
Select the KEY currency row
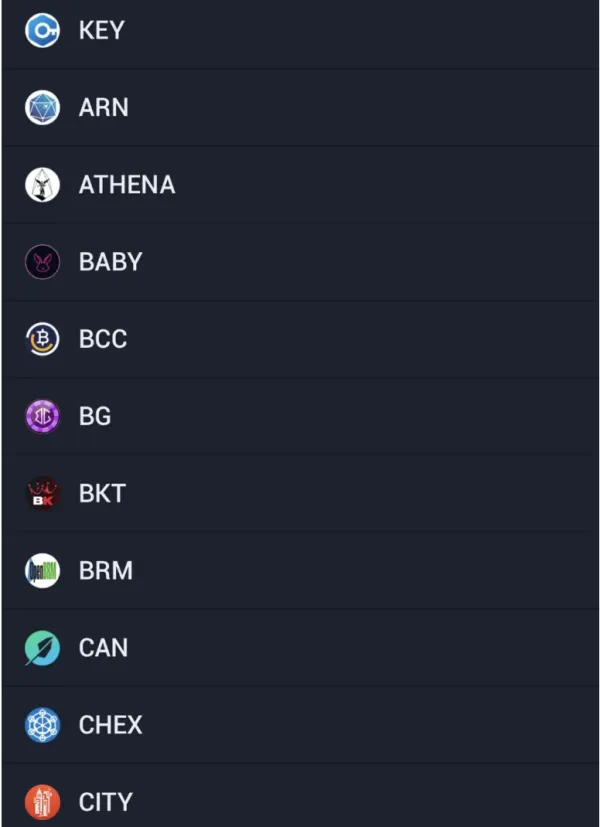pos(300,30)
